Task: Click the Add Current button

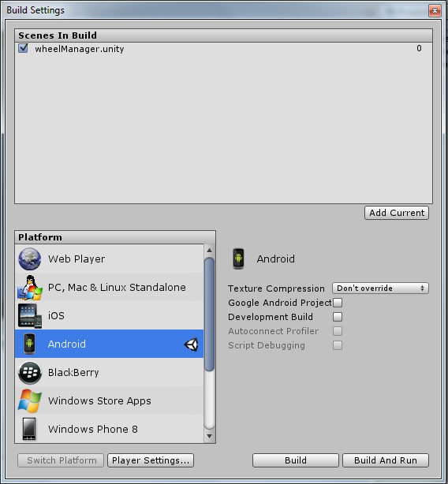Action: click(397, 213)
